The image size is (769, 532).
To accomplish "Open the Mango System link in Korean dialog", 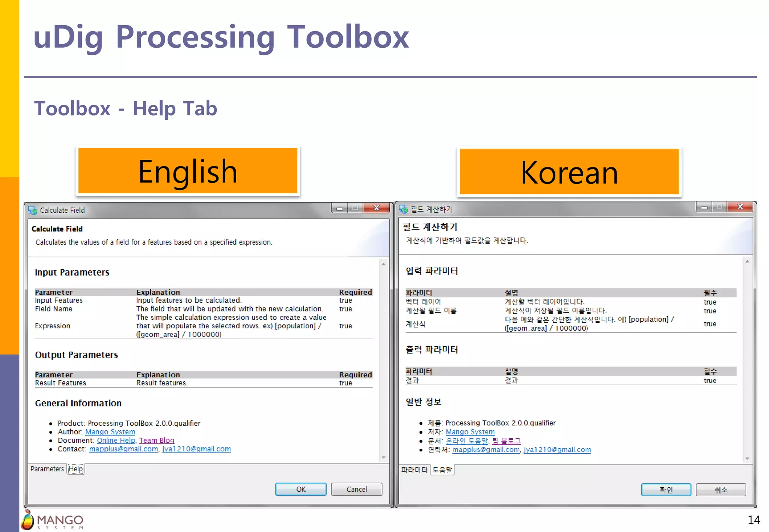I will 470,432.
